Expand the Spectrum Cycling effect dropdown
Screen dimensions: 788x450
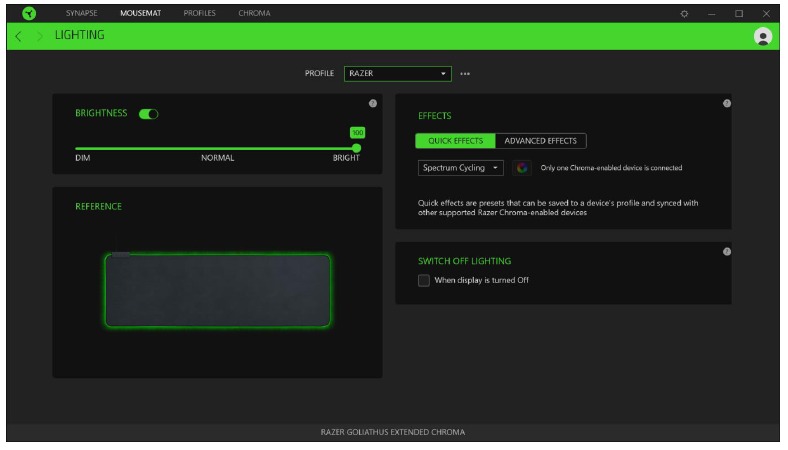[x=460, y=168]
